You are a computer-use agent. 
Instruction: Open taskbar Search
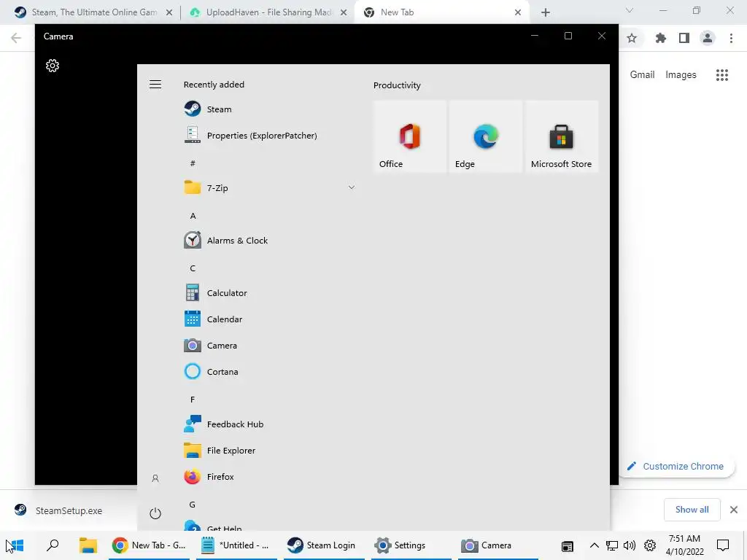(53, 545)
